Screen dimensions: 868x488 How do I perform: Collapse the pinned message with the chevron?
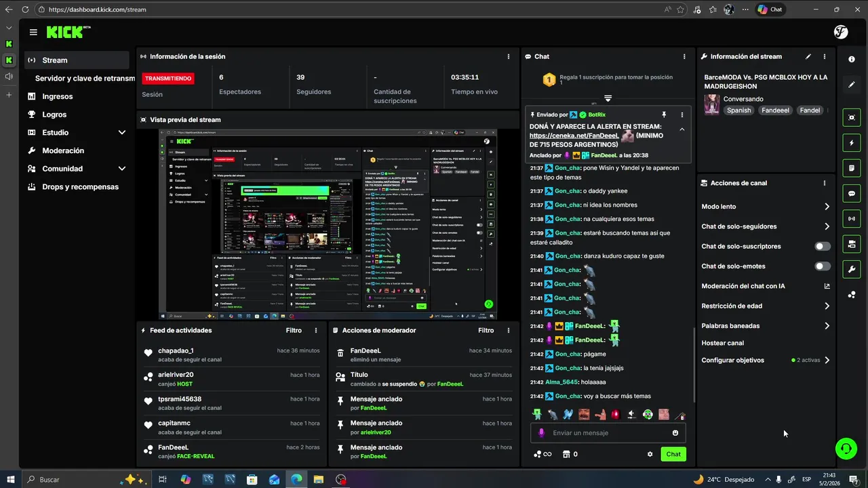pos(682,129)
